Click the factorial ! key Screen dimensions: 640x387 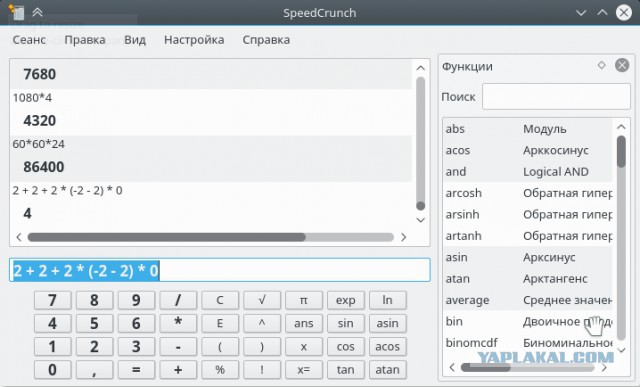click(x=262, y=370)
